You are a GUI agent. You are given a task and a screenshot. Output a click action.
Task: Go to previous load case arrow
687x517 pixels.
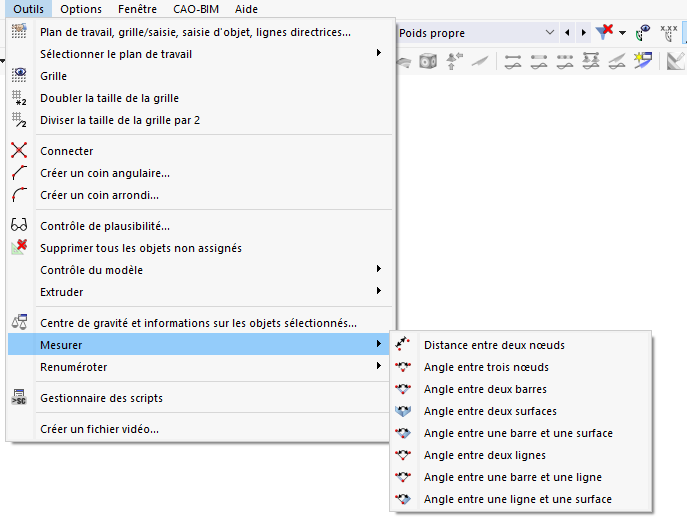pyautogui.click(x=567, y=33)
